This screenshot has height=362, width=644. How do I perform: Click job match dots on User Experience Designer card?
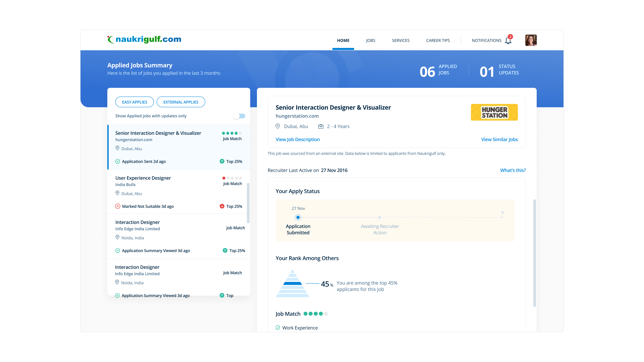pos(232,178)
